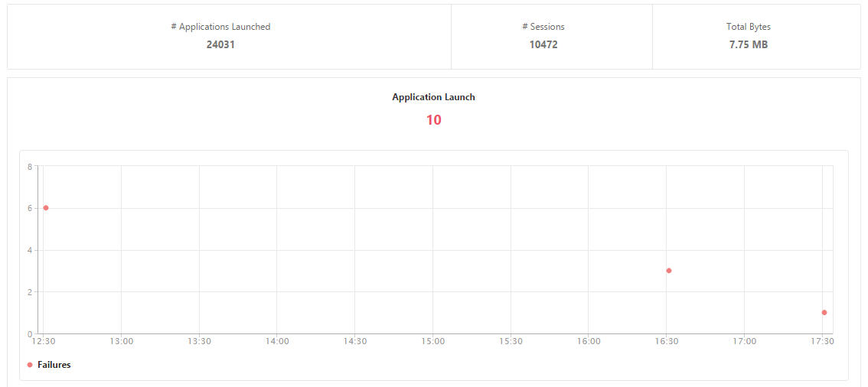This screenshot has width=868, height=387.
Task: Click the Total Bytes label
Action: pos(749,27)
